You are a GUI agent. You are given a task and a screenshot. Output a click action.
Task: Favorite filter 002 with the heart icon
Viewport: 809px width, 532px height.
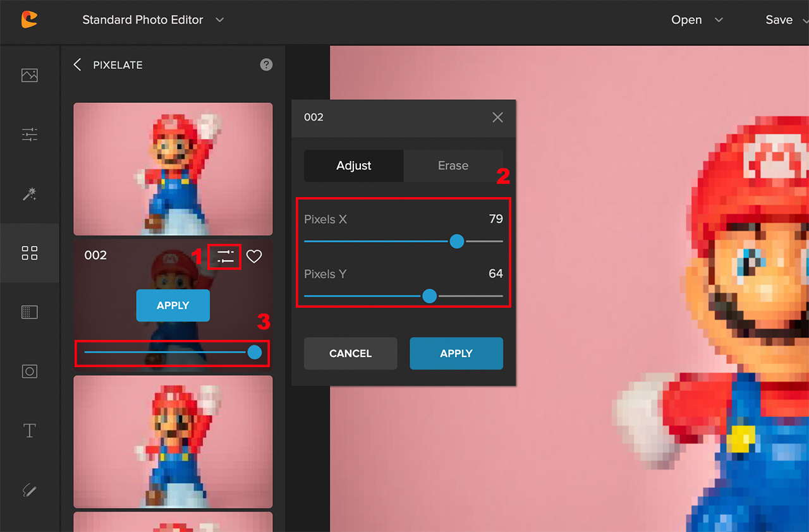click(254, 257)
